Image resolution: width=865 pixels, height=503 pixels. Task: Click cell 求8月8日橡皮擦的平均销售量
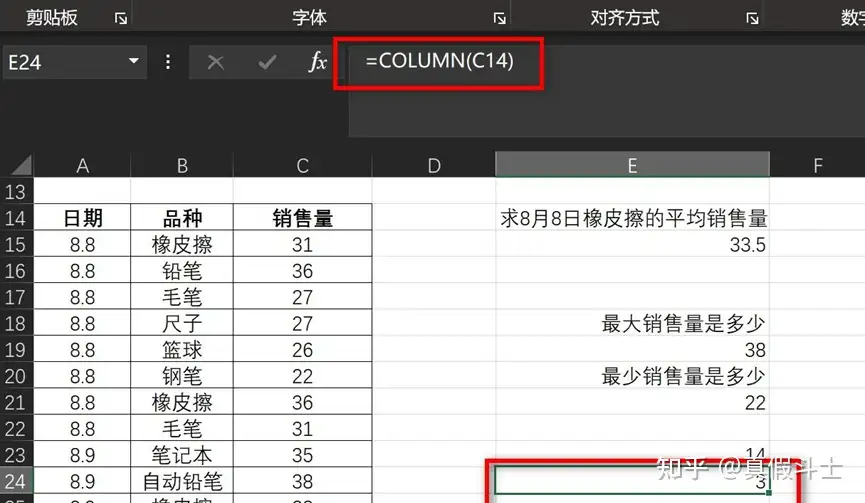point(632,218)
